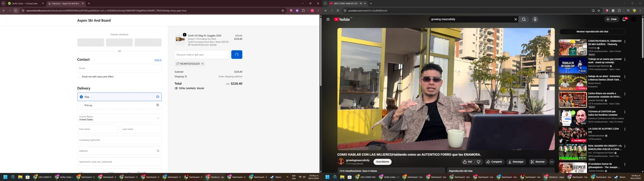The height and width of the screenshot is (181, 644).
Task: Click the growingmasculinity channel name
Action: [x=358, y=160]
